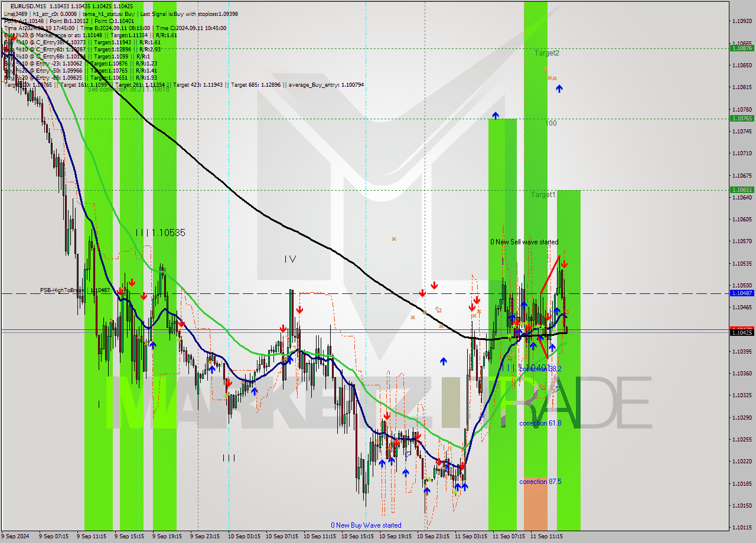Click the 'correction 38.2' label
Image resolution: width=756 pixels, height=543 pixels.
[x=540, y=368]
